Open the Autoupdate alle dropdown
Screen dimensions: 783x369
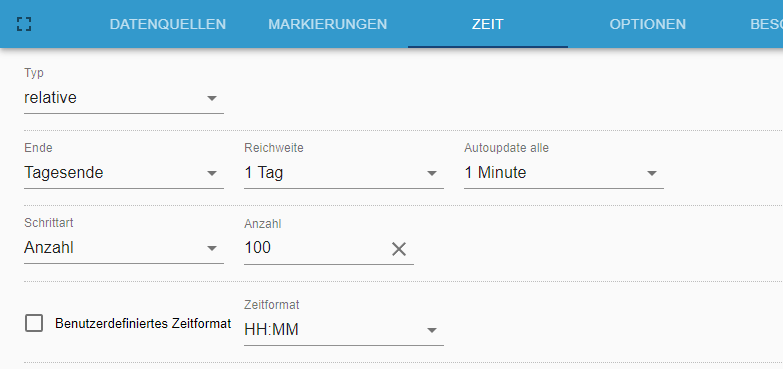point(564,173)
